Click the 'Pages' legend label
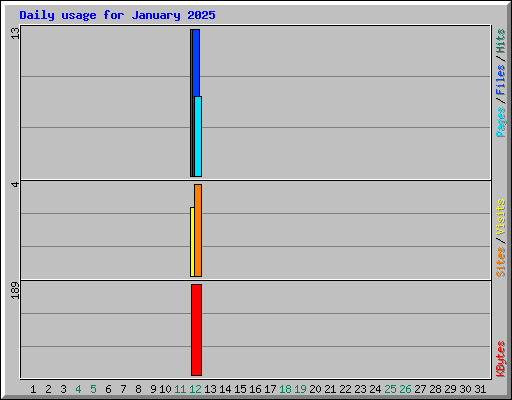 500,122
